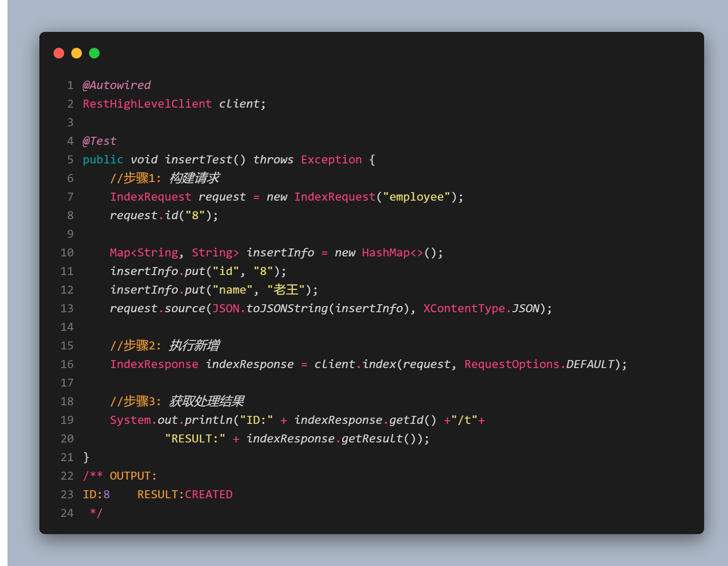Screen dimensions: 728x566
Task: Click the "name" string on line 12
Action: pos(232,290)
